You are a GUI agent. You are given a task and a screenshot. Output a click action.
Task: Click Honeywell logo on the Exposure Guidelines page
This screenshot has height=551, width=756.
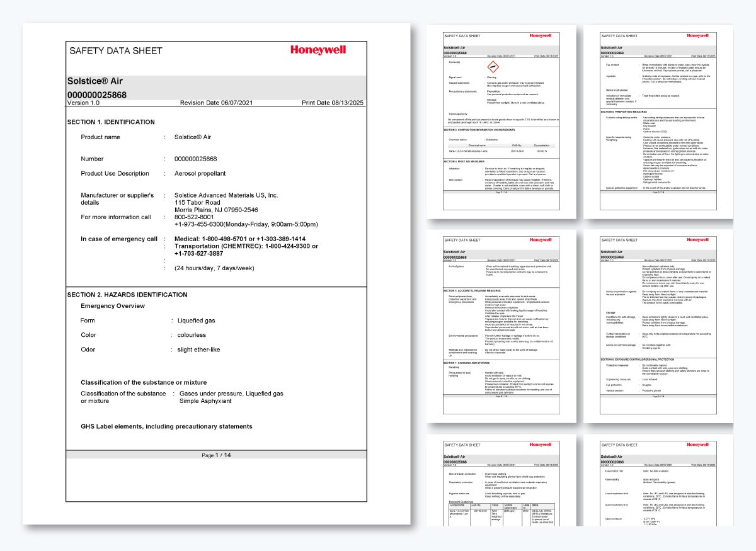[x=540, y=444]
